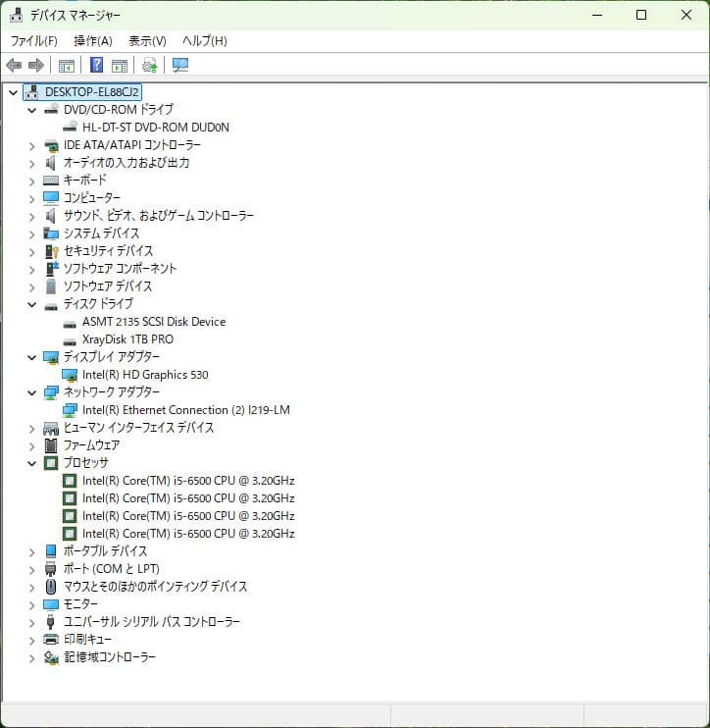
Task: Open the ファイル(F) menu
Action: click(x=34, y=41)
